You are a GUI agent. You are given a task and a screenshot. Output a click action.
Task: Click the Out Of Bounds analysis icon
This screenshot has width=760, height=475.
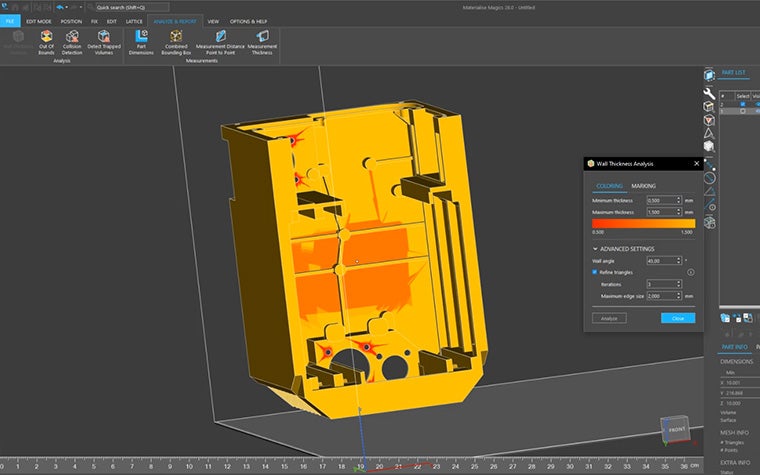point(47,38)
